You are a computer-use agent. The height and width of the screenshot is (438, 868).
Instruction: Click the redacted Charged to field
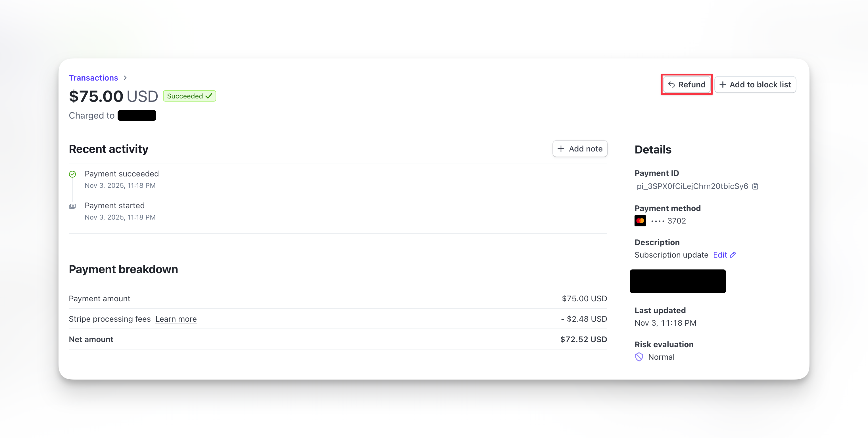coord(137,115)
